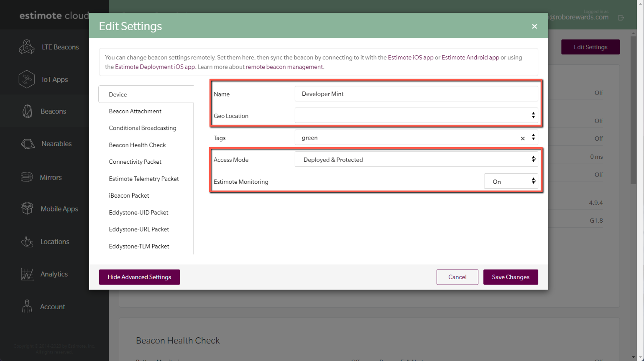Open Eddystone-UID Packet settings
This screenshot has height=361, width=644.
138,212
